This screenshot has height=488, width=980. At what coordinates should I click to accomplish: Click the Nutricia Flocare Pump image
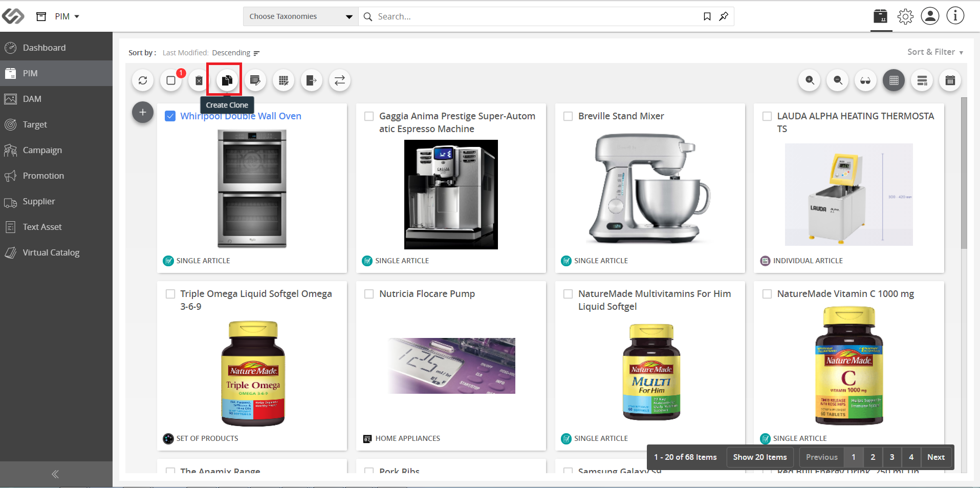point(451,366)
